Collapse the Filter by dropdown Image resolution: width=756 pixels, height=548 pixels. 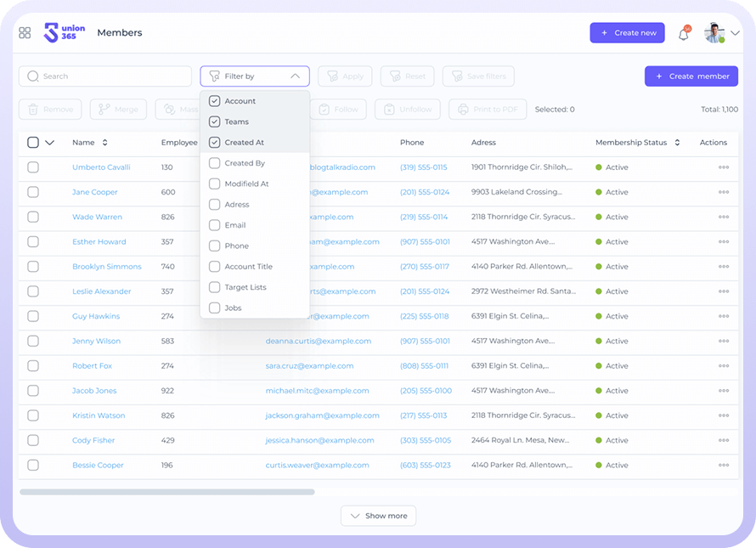(x=295, y=76)
